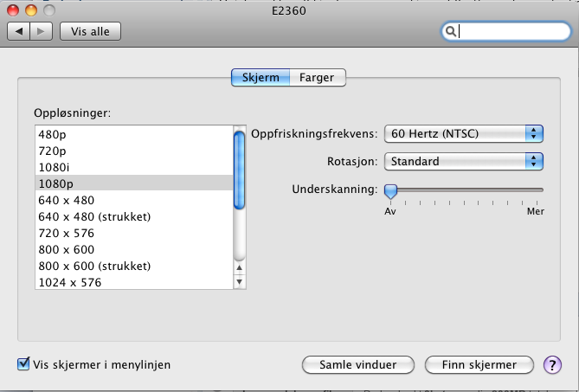Toggle Vis skjermer i menylinjen checkbox
579x392 pixels.
(x=23, y=364)
